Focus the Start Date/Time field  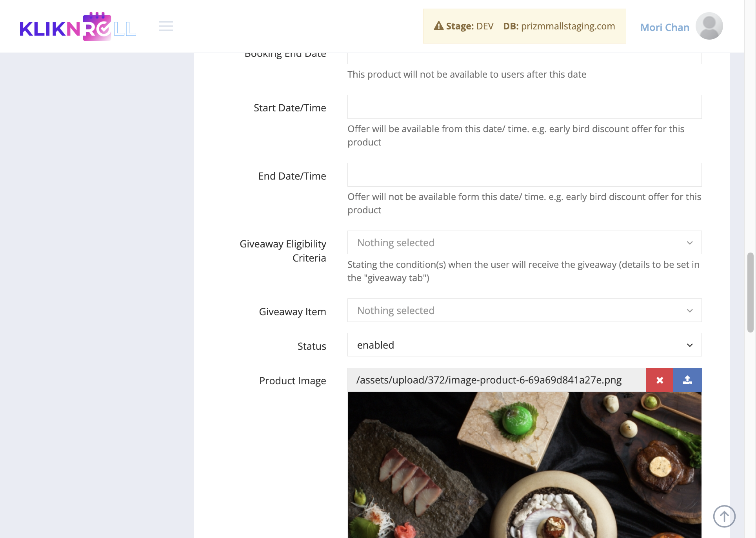(524, 107)
